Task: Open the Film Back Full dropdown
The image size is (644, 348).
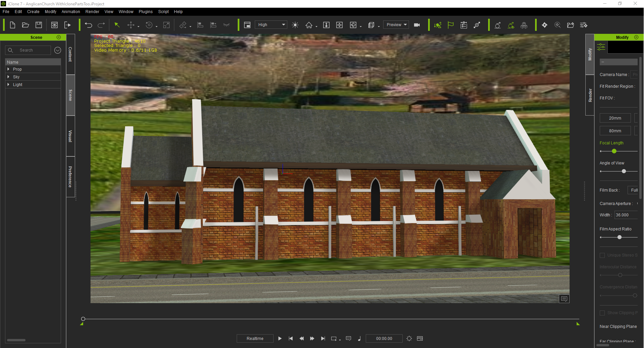Action: pos(633,190)
